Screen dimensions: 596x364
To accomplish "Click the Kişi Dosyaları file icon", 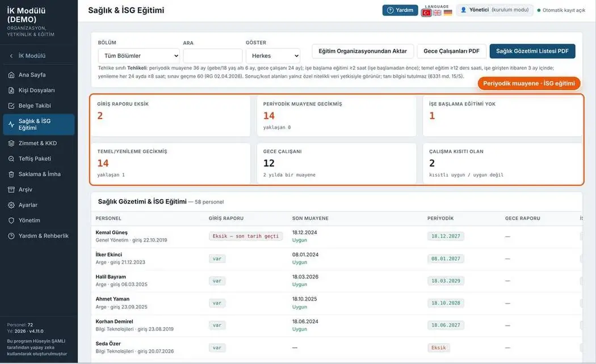I will 11,90.
